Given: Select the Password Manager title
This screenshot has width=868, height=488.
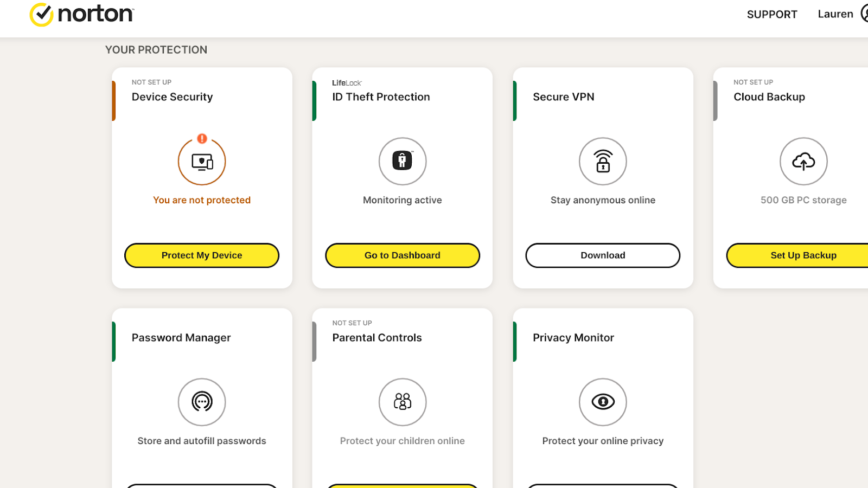Looking at the screenshot, I should pyautogui.click(x=181, y=338).
